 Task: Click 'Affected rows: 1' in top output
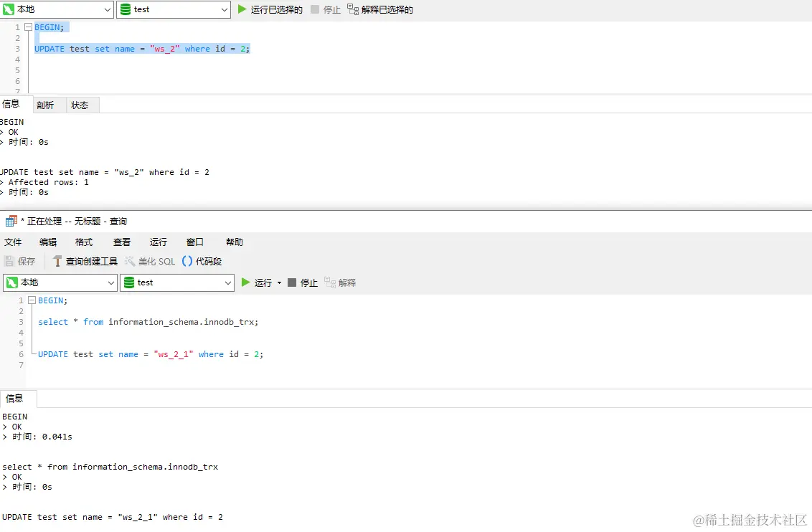48,182
